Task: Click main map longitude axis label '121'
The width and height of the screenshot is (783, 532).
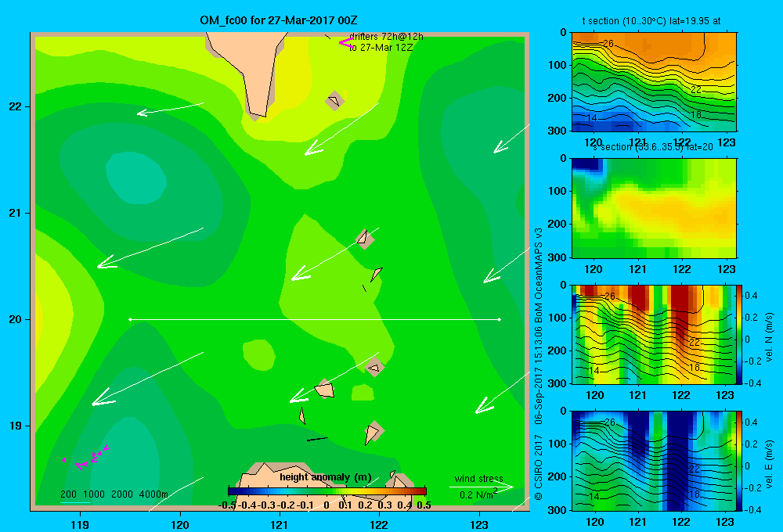Action: pyautogui.click(x=280, y=524)
